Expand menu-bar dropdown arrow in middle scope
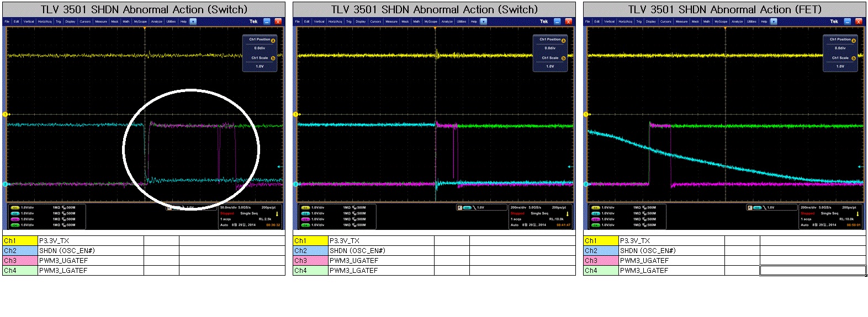Image resolution: width=868 pixels, height=317 pixels. click(483, 22)
